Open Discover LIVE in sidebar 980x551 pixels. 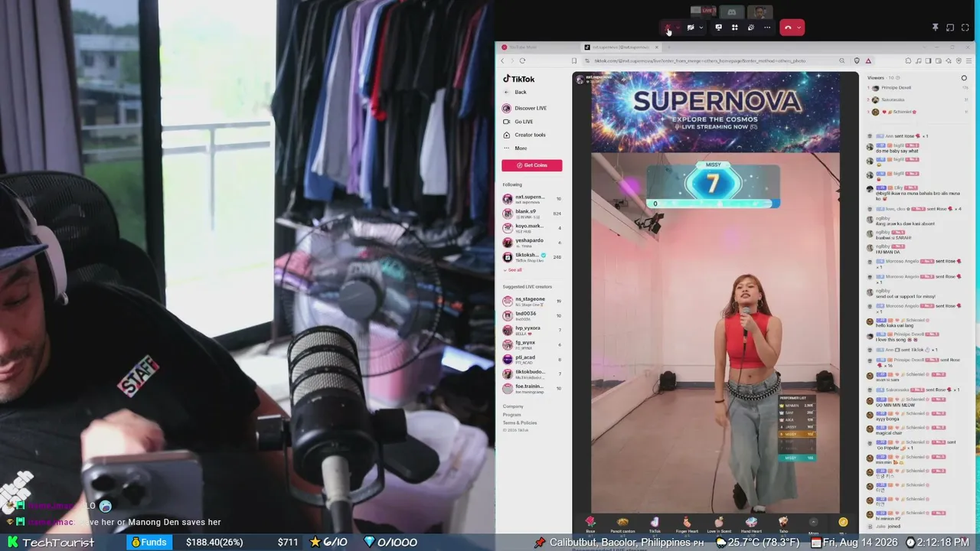pos(524,108)
